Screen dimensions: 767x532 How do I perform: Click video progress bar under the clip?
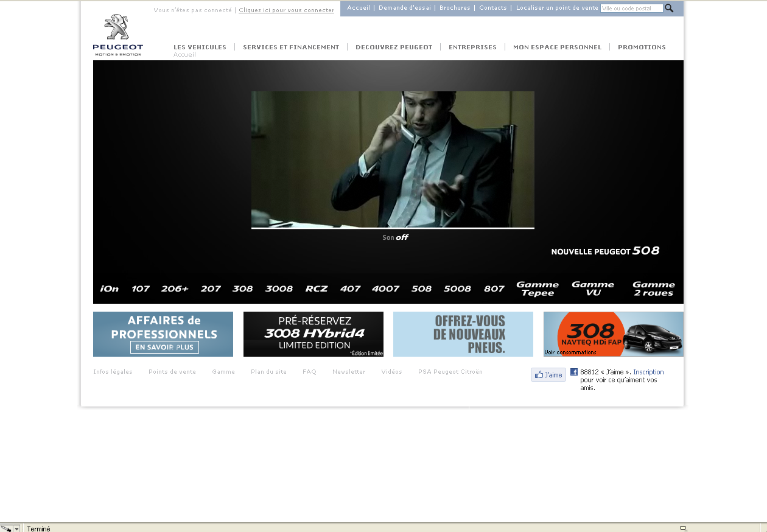393,228
